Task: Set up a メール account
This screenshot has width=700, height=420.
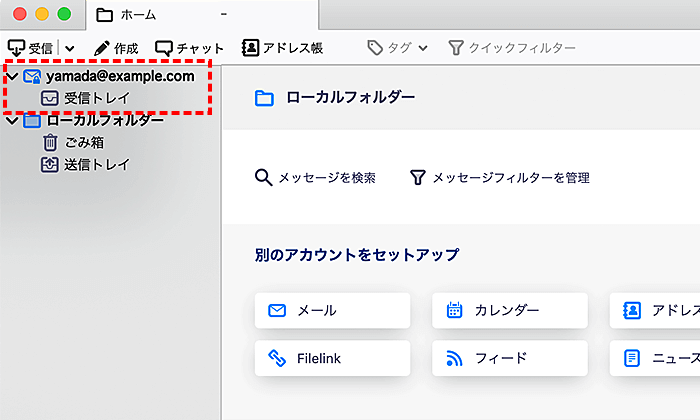Action: click(x=332, y=311)
